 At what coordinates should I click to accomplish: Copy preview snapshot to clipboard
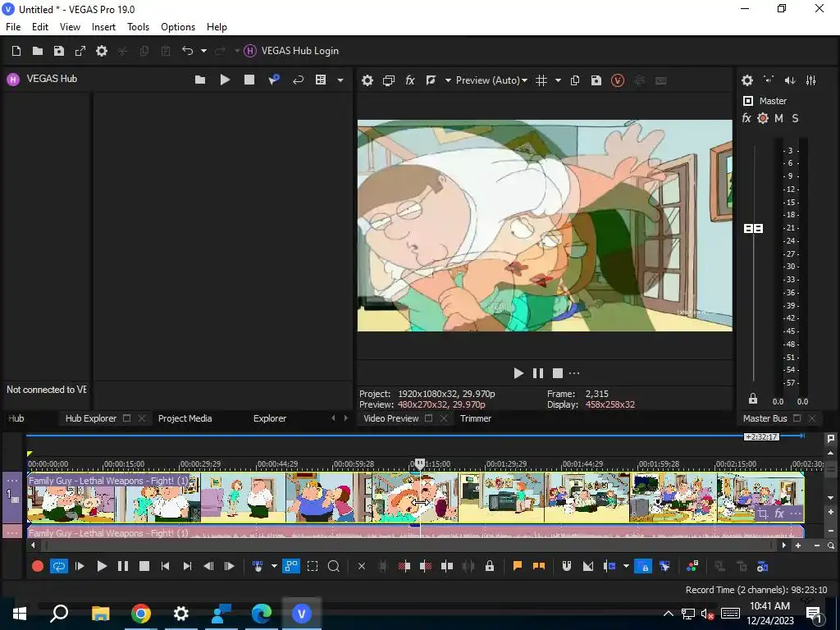(575, 80)
